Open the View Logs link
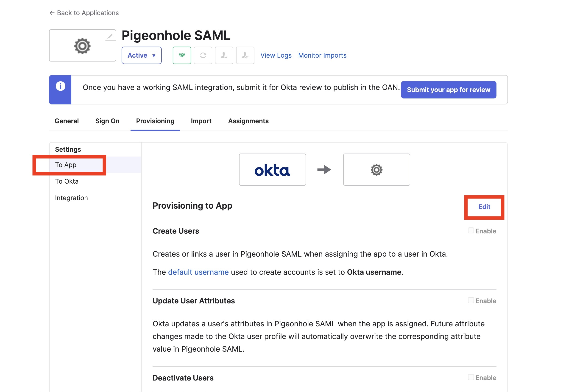 [x=276, y=56]
